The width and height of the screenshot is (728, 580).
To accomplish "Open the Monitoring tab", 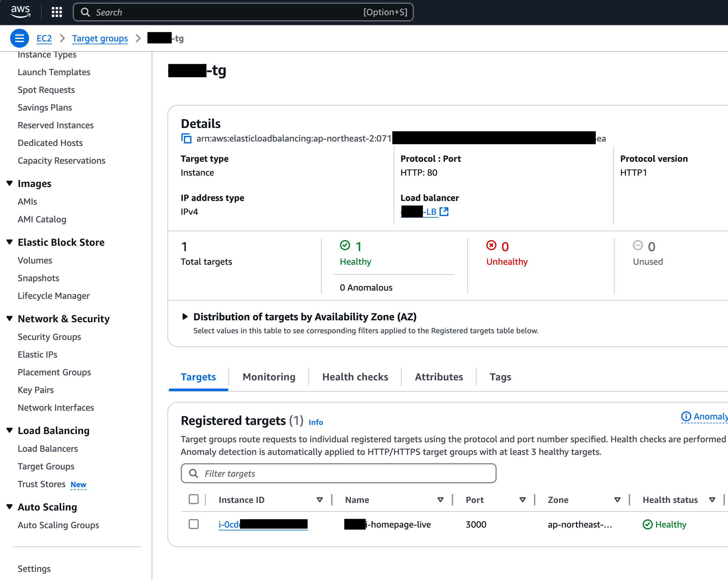I will tap(269, 377).
